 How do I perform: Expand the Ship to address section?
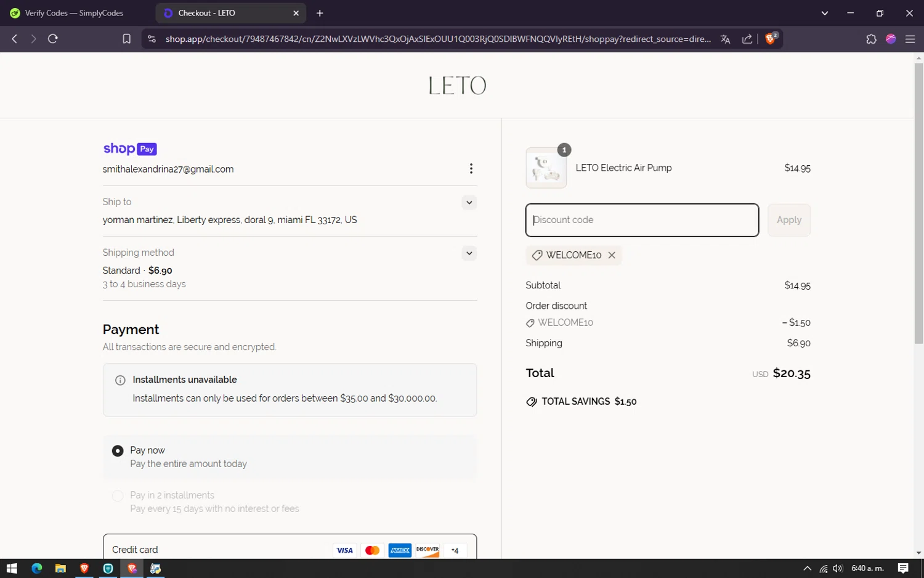469,202
